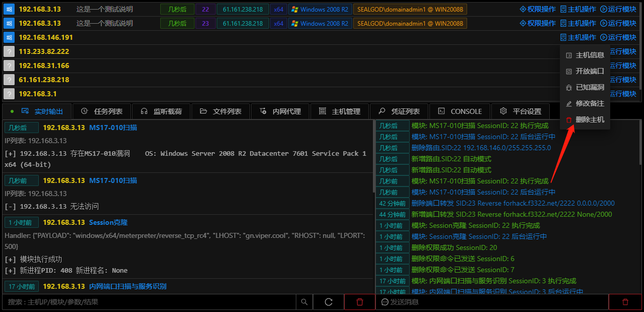Click the notices panel vertical scrollbar
The height and width of the screenshot is (312, 644).
coord(641,144)
